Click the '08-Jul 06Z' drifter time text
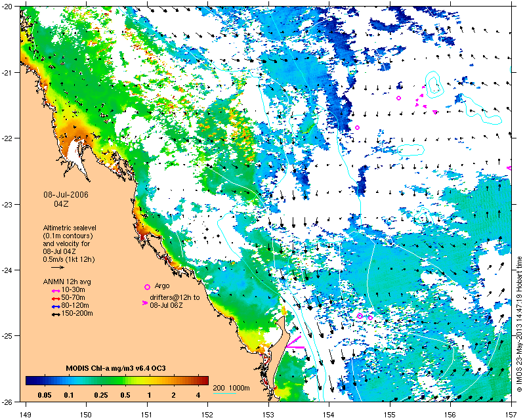This screenshot has height=420, width=525. (166, 305)
